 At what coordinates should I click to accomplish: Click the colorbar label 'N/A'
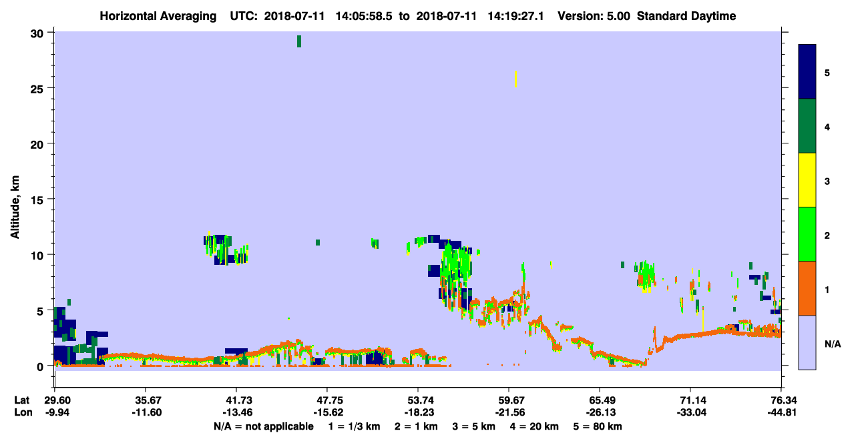[832, 344]
